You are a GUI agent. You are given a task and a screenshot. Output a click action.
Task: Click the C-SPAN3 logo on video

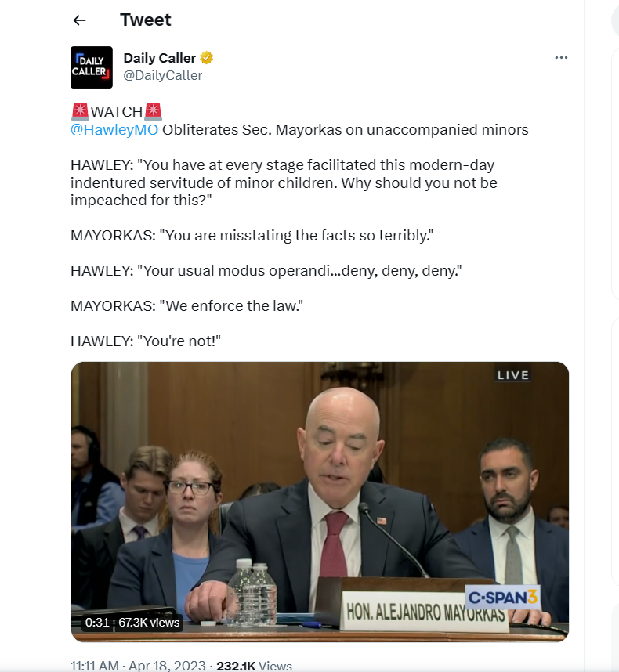click(502, 597)
